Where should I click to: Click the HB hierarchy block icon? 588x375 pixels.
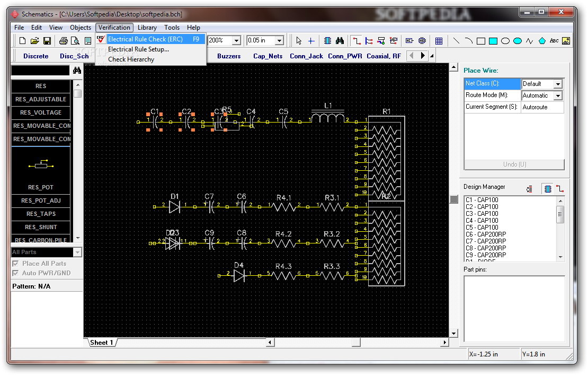coord(422,40)
